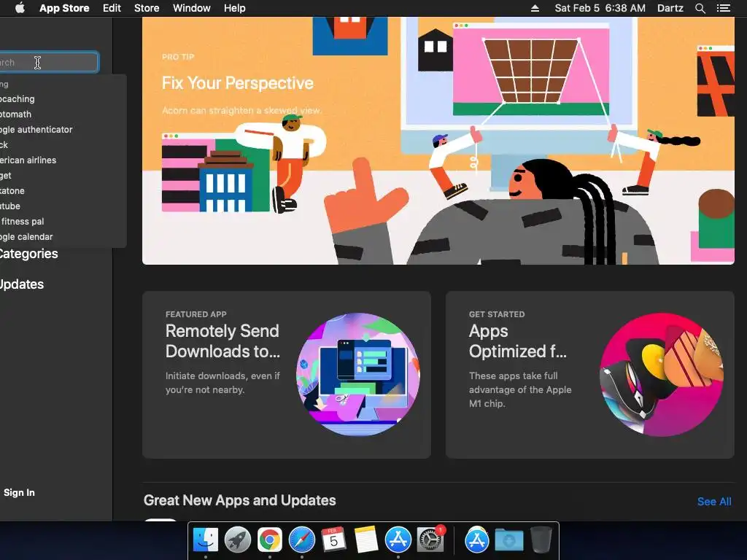Select the 'otomath' search suggestion
Viewport: 747px width, 560px height.
point(63,114)
